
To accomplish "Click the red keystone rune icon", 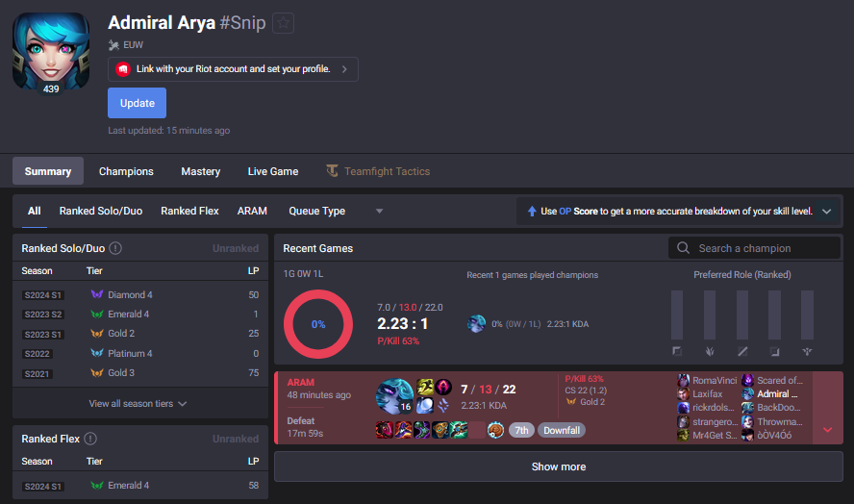I will 443,387.
